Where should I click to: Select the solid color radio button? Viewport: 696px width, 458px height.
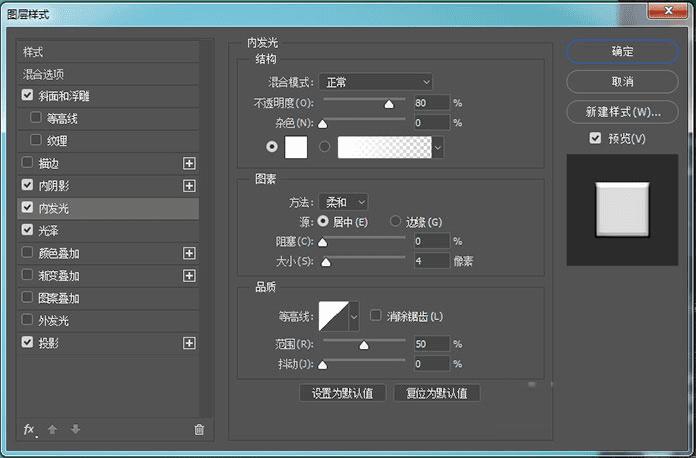272,146
